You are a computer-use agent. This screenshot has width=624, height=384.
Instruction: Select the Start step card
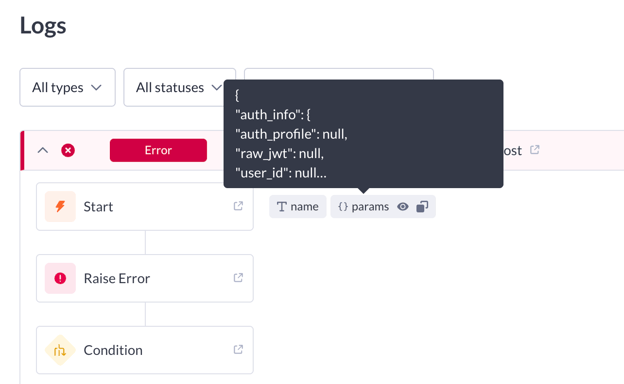145,207
